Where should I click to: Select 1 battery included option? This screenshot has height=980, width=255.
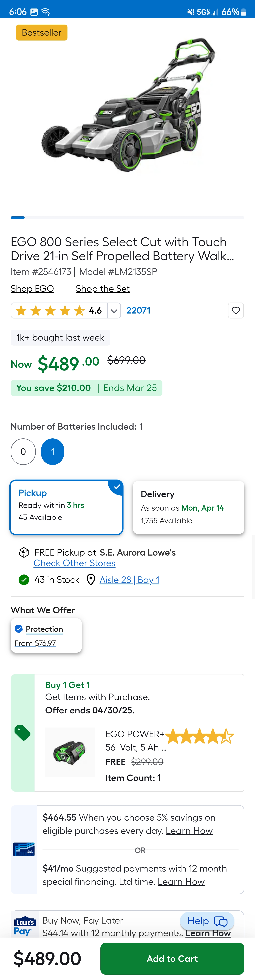53,452
